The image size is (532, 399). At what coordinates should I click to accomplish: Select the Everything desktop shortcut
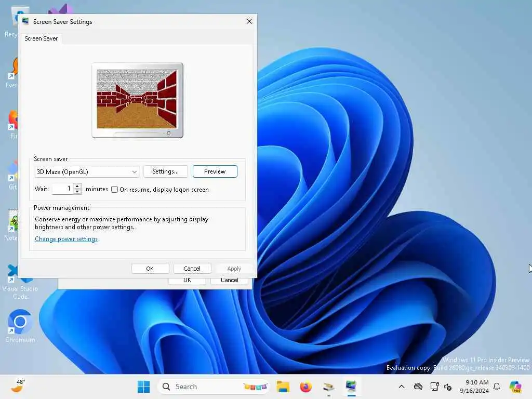pos(12,73)
